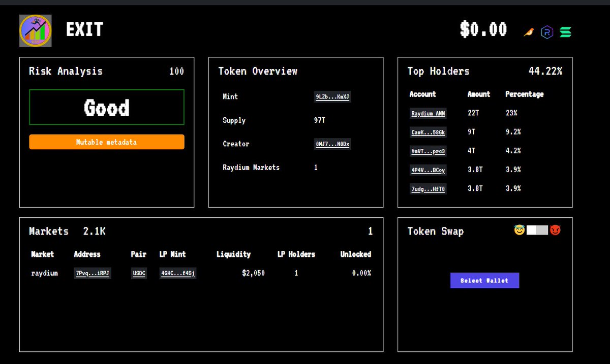The image size is (610, 364).
Task: Click the risk score 100
Action: tap(176, 72)
